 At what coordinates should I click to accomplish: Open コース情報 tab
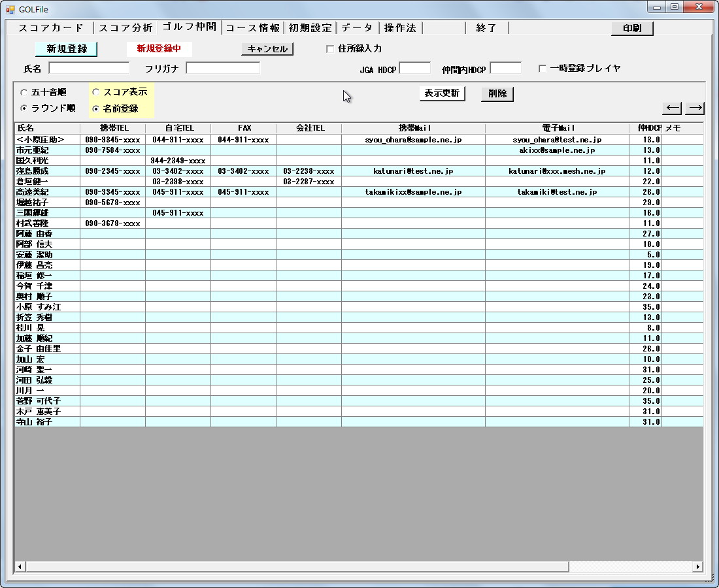(x=253, y=28)
